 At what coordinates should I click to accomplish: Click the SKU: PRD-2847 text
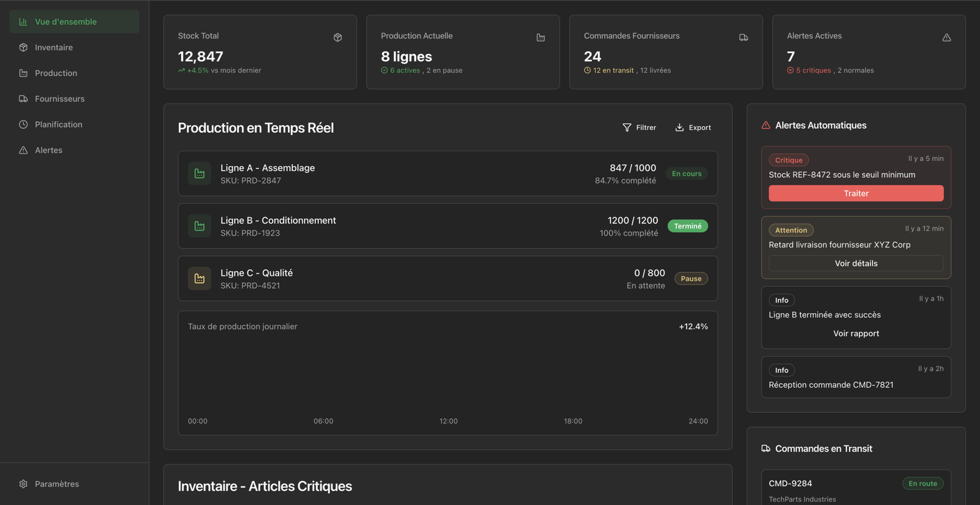pyautogui.click(x=251, y=181)
